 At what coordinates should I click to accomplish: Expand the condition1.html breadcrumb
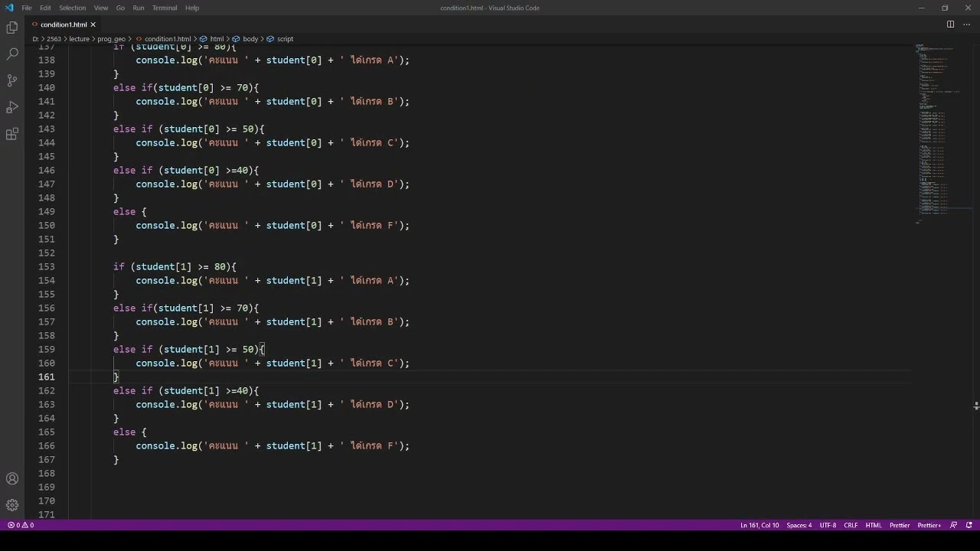[x=164, y=39]
